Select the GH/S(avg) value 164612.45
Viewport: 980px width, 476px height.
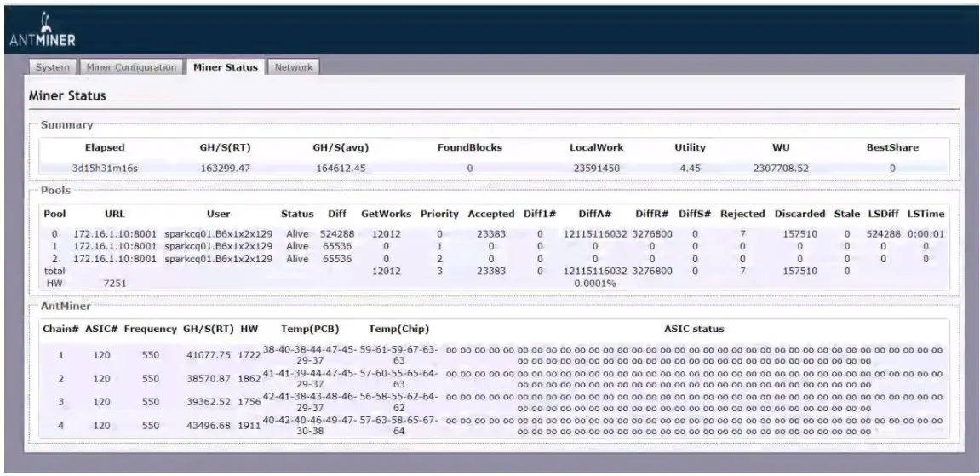click(340, 168)
